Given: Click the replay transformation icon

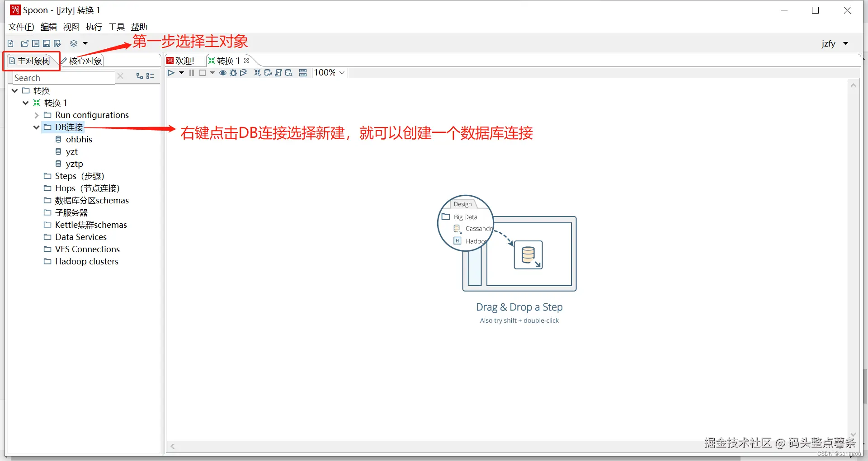Looking at the screenshot, I should point(244,73).
